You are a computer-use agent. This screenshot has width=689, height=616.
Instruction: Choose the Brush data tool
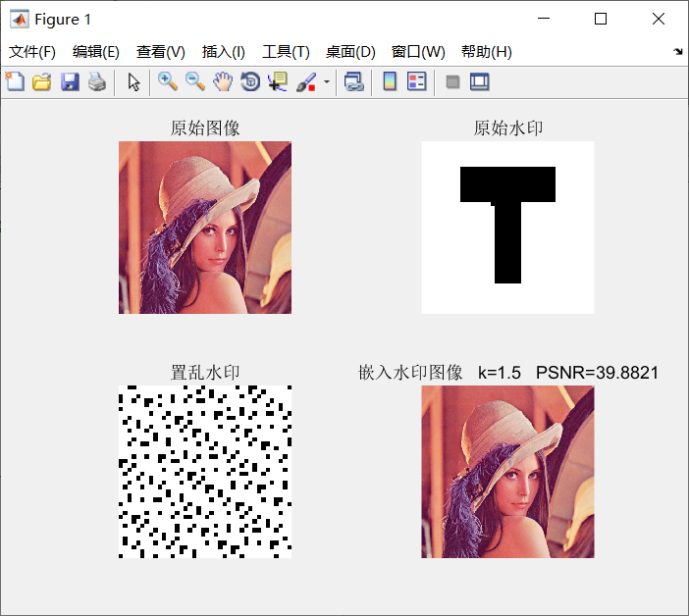point(306,81)
